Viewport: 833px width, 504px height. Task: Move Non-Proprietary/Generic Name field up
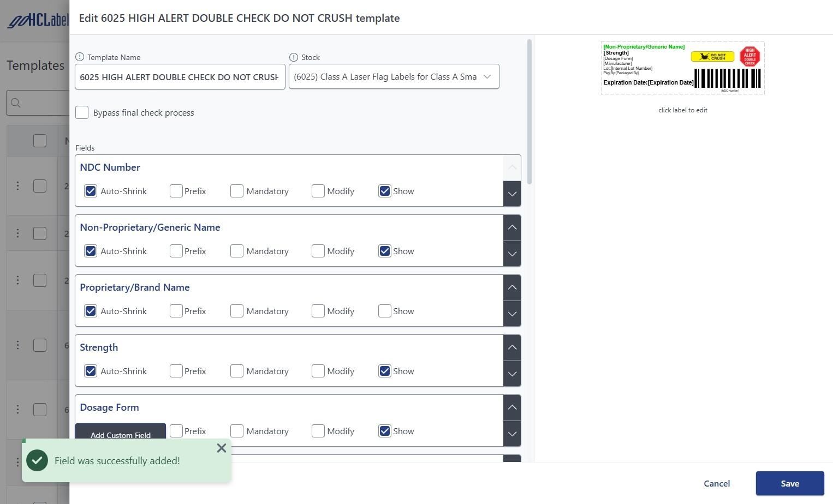512,227
